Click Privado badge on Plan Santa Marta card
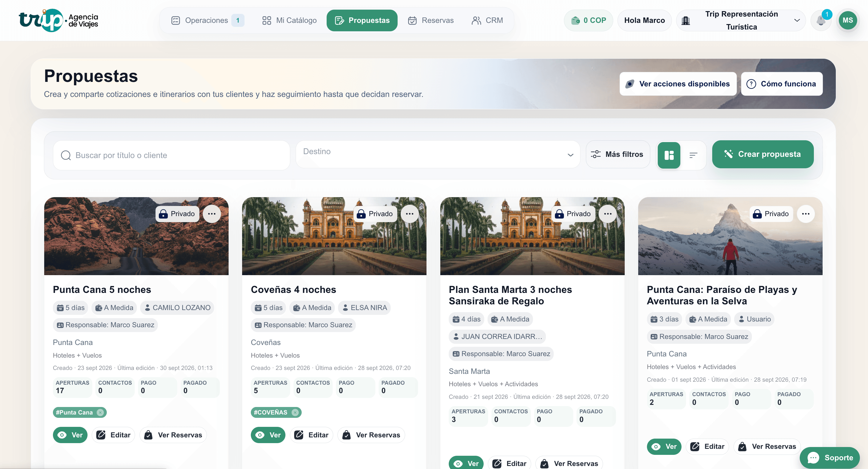The width and height of the screenshot is (868, 469). coord(573,214)
